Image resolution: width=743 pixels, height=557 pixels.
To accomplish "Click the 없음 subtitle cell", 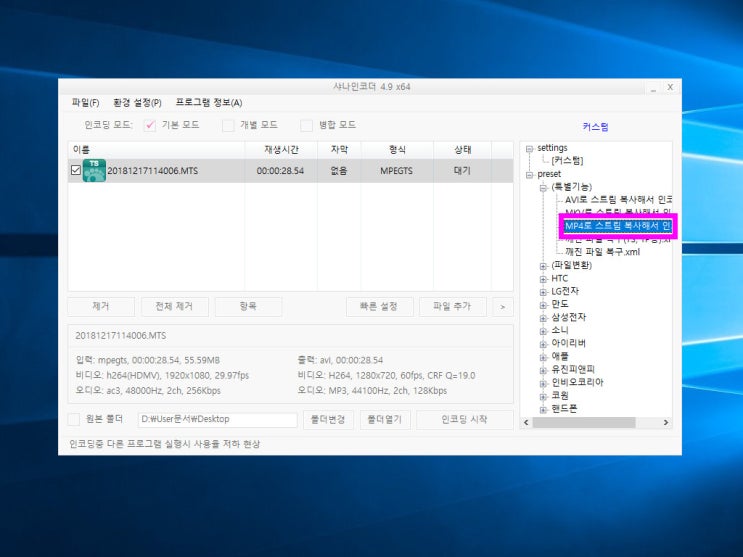I will 339,171.
